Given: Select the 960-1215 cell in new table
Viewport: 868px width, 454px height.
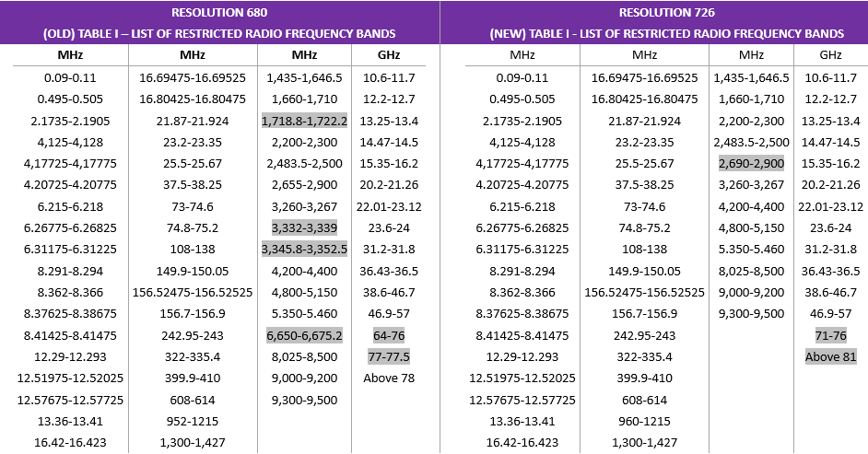Looking at the screenshot, I should point(644,422).
